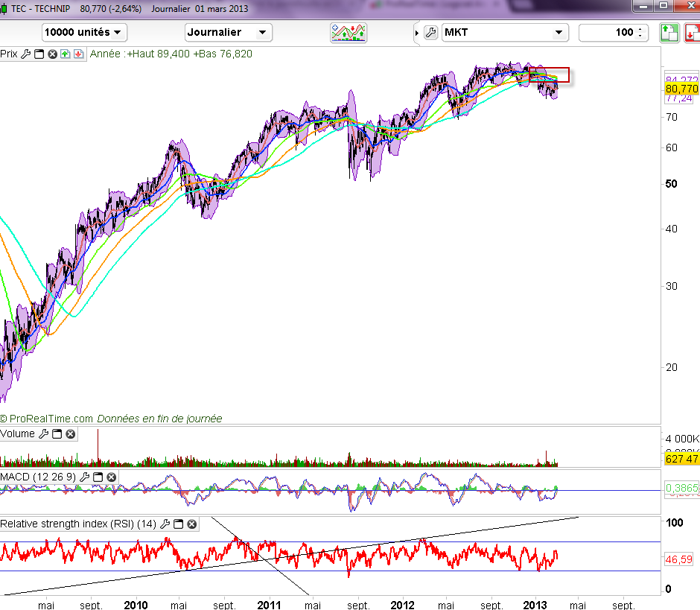
Task: Click the red down-arrow icon beside Prix
Action: tap(78, 54)
